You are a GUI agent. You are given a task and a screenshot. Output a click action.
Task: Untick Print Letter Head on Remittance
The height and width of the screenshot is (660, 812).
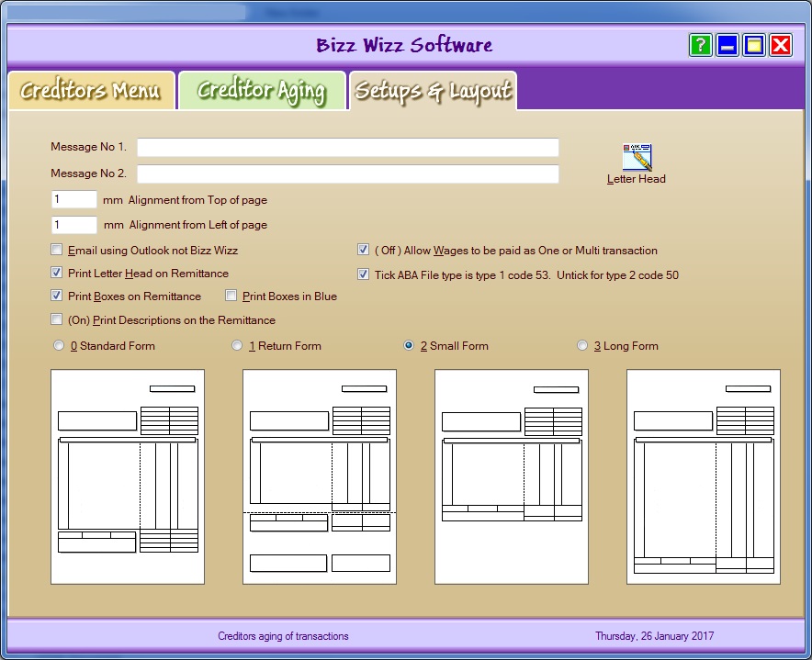56,273
